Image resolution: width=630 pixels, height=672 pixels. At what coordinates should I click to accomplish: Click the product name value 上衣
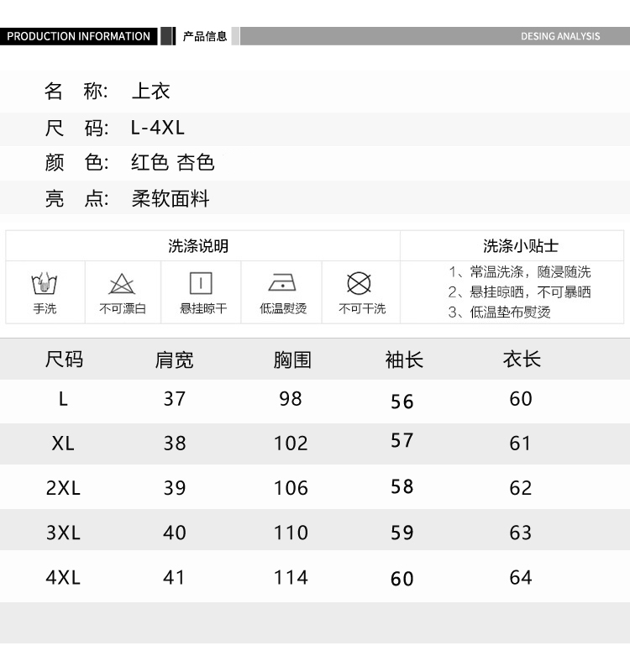151,92
